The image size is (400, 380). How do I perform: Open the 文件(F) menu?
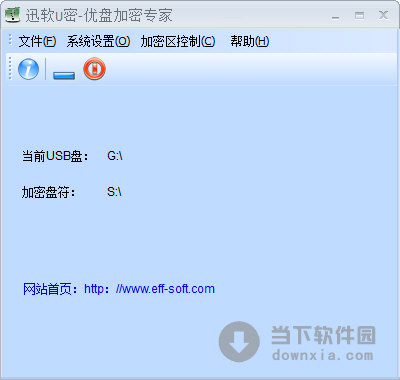point(37,41)
